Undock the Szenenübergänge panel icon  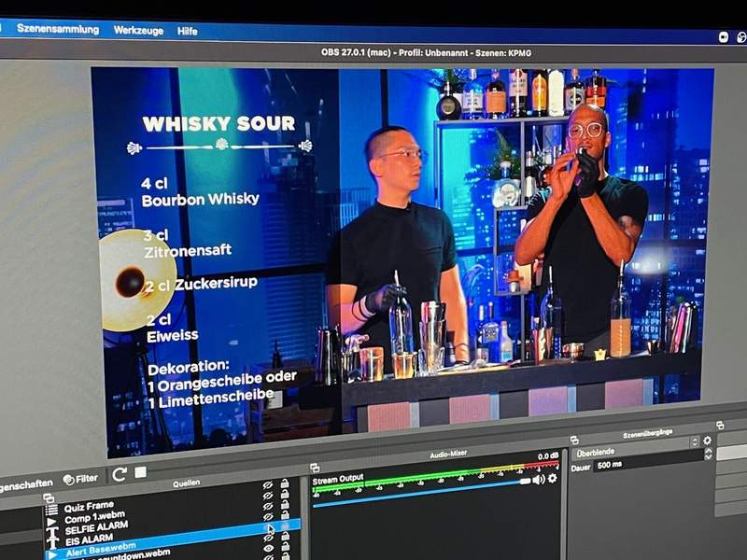[x=575, y=439]
